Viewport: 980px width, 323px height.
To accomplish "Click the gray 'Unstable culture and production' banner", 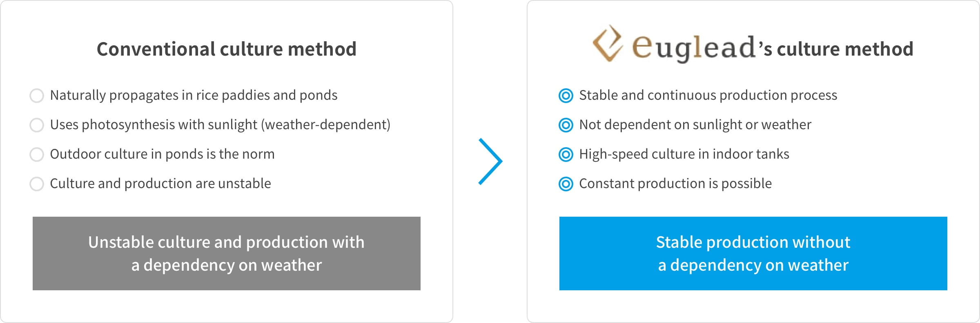I will click(227, 253).
